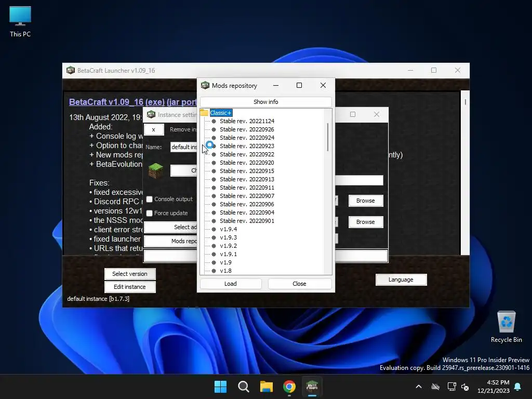Open the Windows Start menu
Viewport: 532px width, 399px height.
tap(220, 387)
